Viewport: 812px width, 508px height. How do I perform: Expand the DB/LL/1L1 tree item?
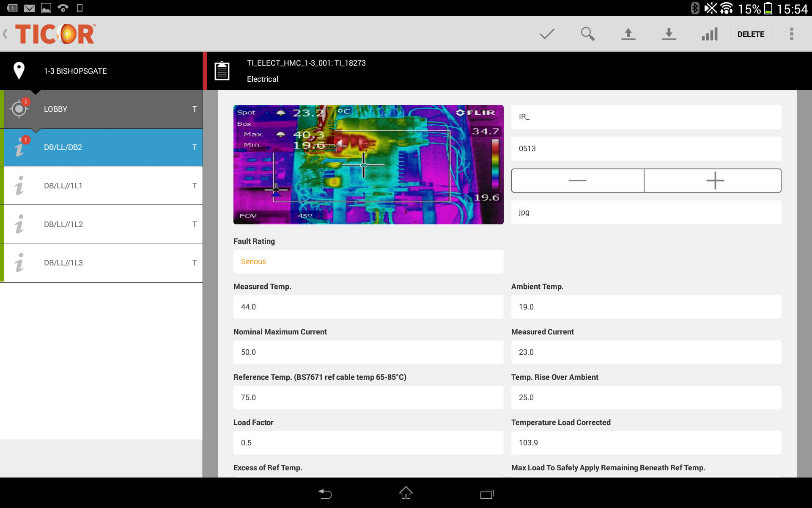coord(102,185)
